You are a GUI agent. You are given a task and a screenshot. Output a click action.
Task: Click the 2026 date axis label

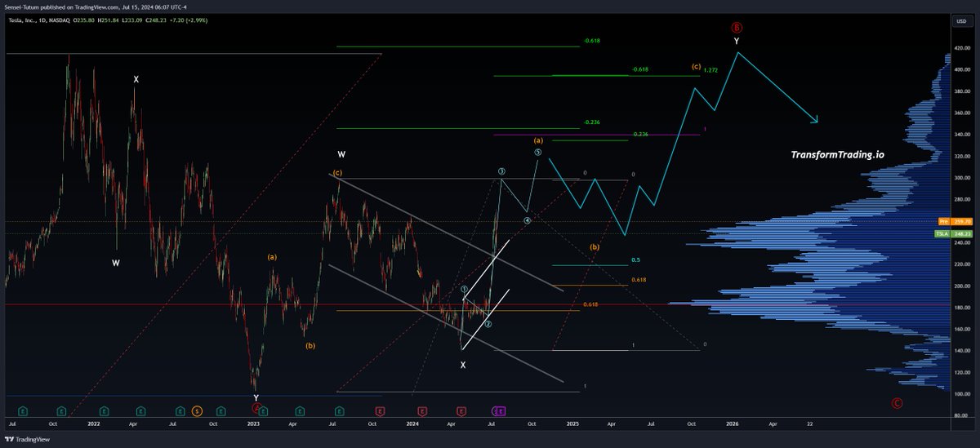tap(733, 424)
